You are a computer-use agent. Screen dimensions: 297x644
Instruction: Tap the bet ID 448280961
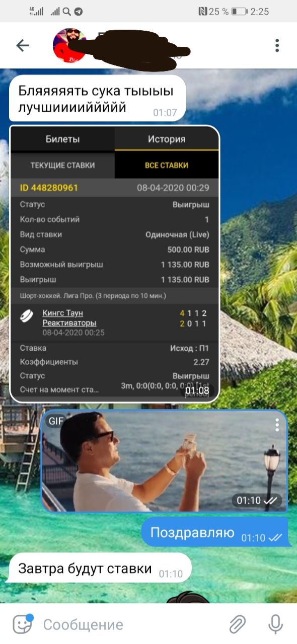(49, 188)
